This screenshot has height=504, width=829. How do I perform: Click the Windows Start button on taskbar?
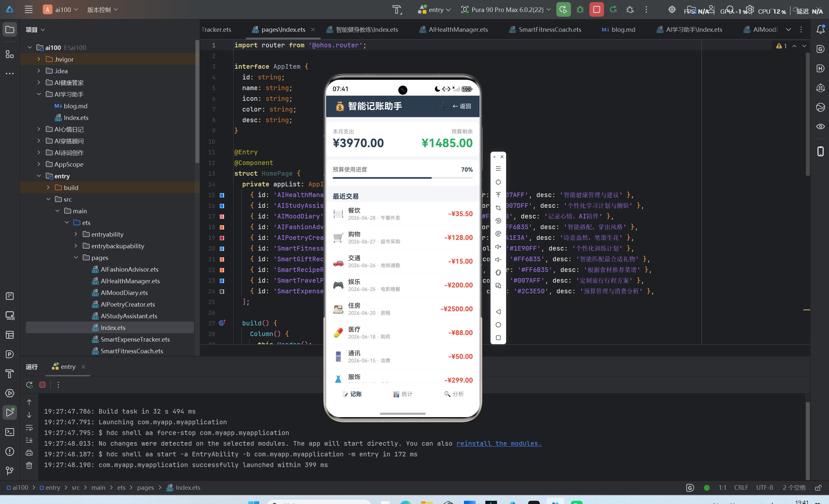(253, 502)
